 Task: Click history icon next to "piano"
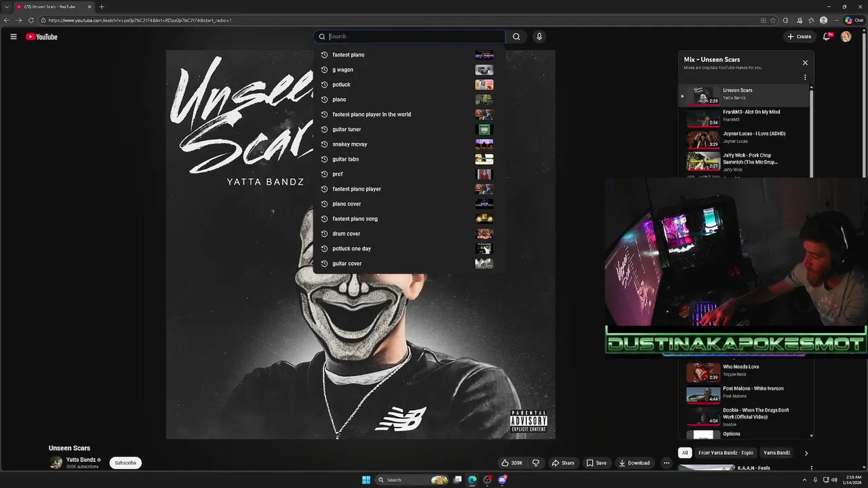click(x=324, y=100)
